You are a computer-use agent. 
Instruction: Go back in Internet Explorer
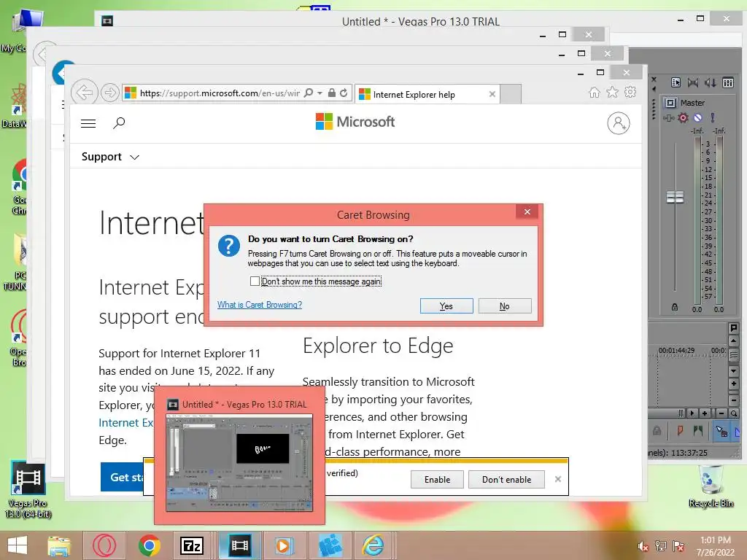click(85, 93)
